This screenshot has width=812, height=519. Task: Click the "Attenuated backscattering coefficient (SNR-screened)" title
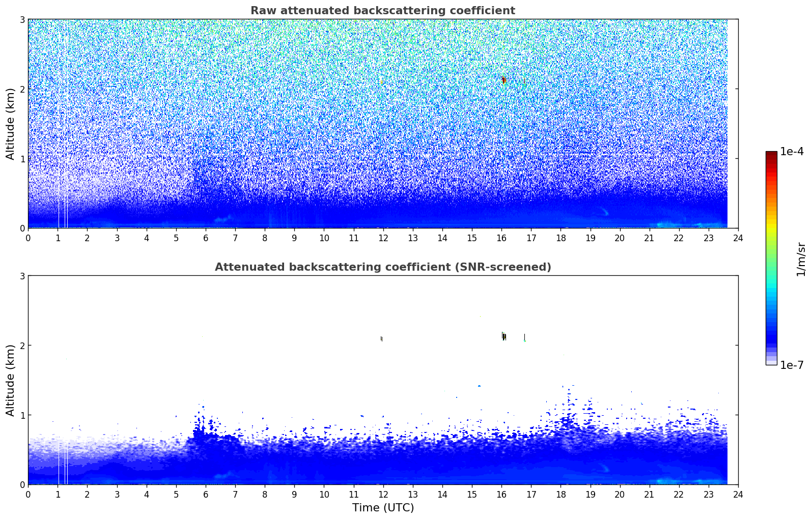click(382, 267)
